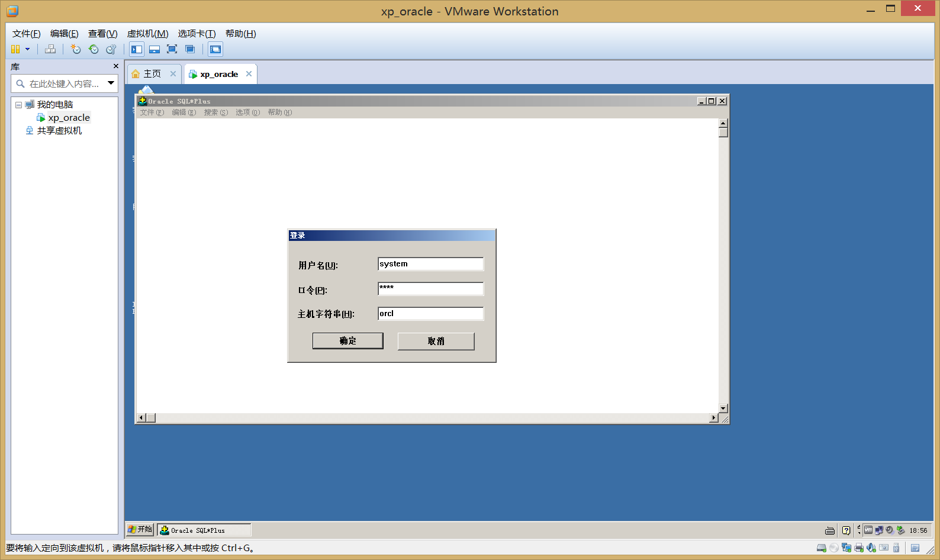Image resolution: width=940 pixels, height=560 pixels.
Task: Enter full screen mode icon
Action: click(x=172, y=49)
